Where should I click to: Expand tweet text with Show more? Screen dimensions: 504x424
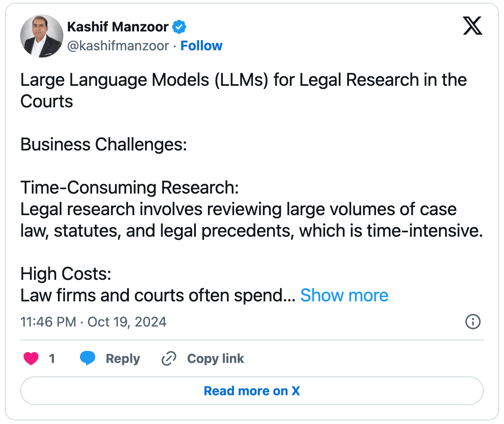(344, 295)
